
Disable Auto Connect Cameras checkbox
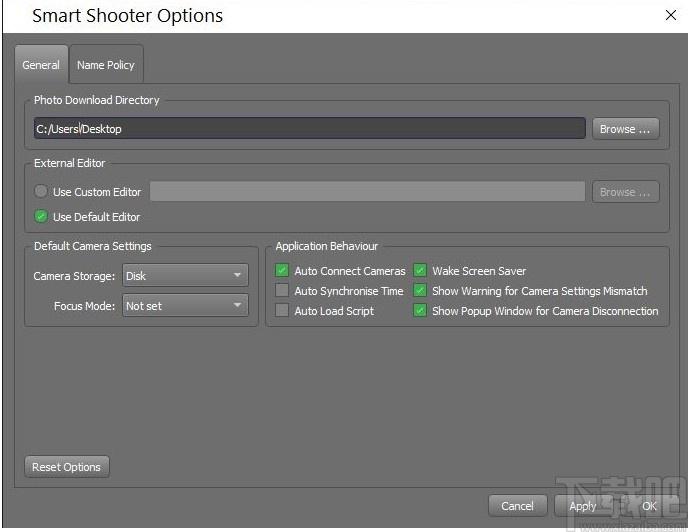(x=282, y=271)
